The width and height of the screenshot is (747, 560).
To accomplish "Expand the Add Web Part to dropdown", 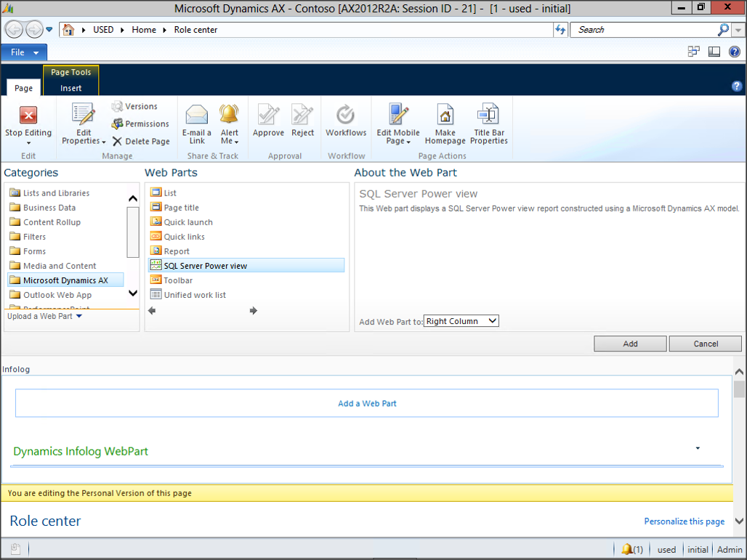I will [461, 321].
